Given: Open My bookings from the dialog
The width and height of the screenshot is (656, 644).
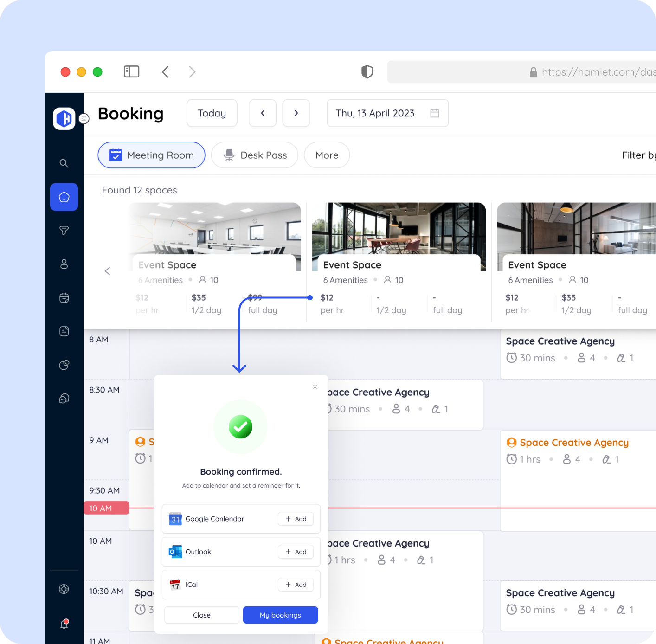Looking at the screenshot, I should click(x=280, y=615).
